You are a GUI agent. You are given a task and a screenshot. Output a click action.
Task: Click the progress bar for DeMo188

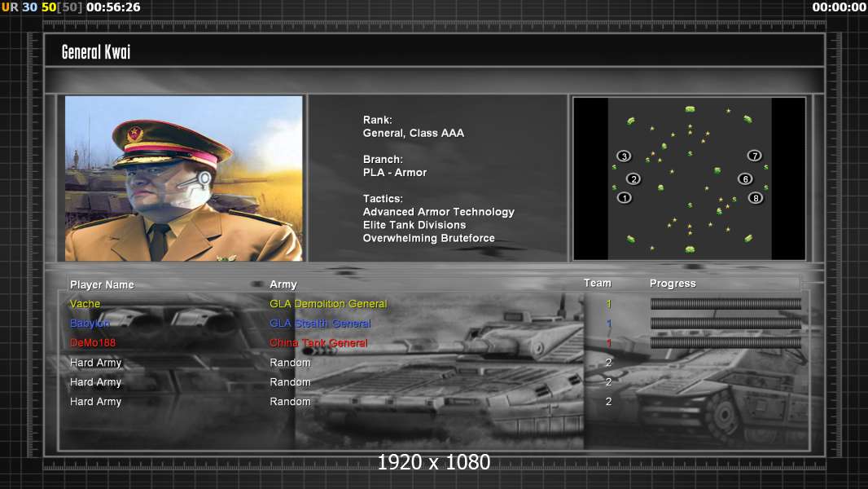(726, 343)
